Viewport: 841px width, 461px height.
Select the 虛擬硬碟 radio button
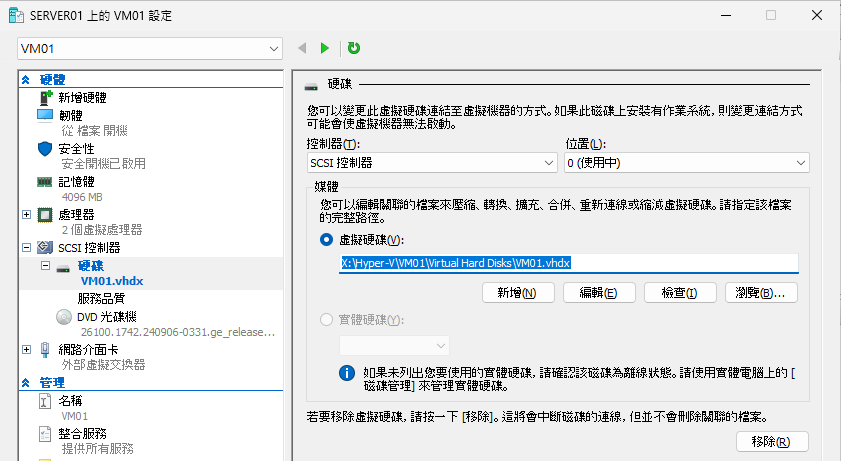(x=326, y=240)
